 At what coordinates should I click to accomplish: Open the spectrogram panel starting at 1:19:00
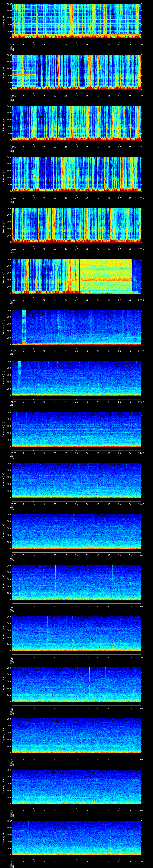tap(77, 276)
